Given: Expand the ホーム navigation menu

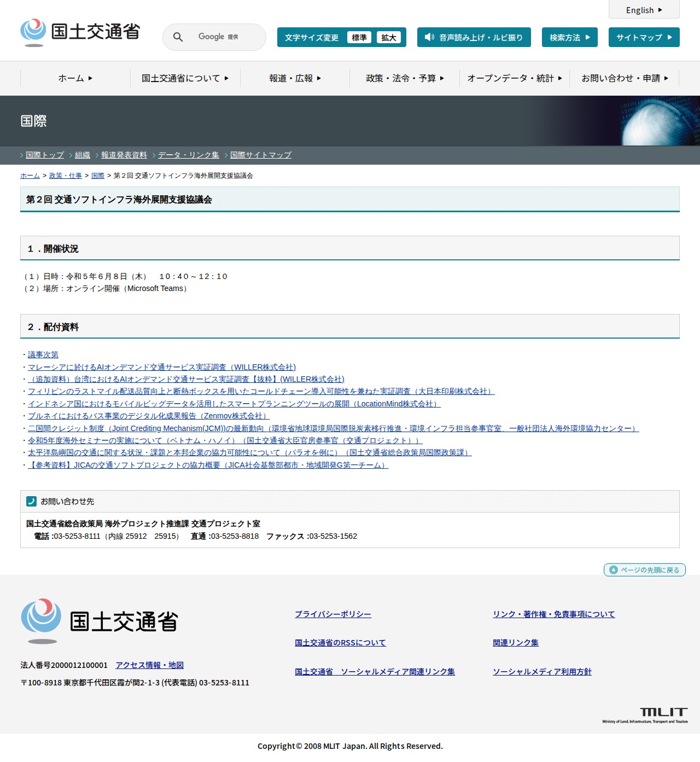Looking at the screenshot, I should coord(75,78).
